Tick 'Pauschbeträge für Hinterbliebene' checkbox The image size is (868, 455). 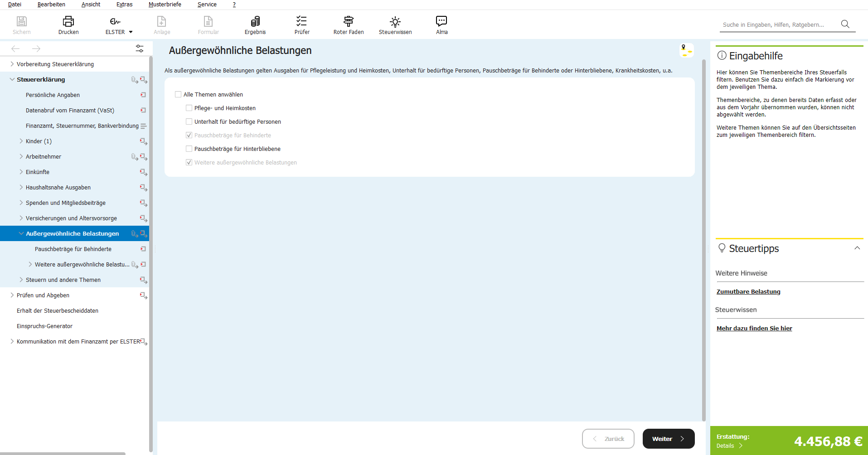coord(189,149)
